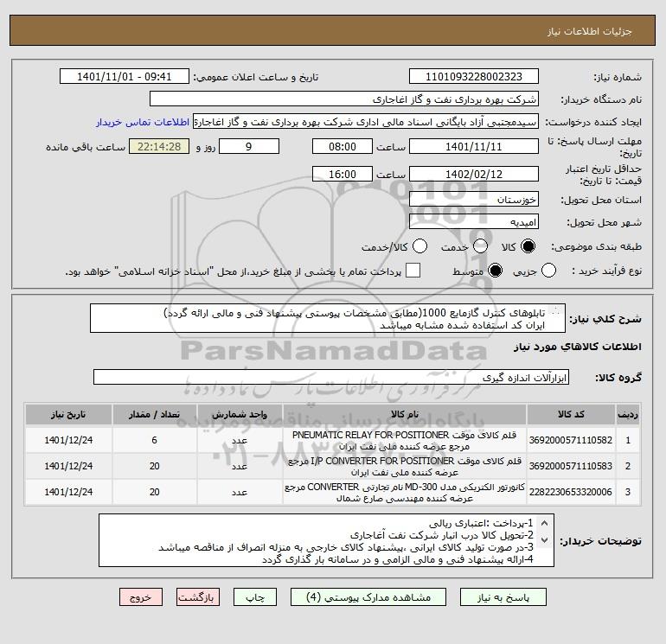Screen dimensions: 666x644
Task: Select the کالا radio button
Action: click(528, 246)
